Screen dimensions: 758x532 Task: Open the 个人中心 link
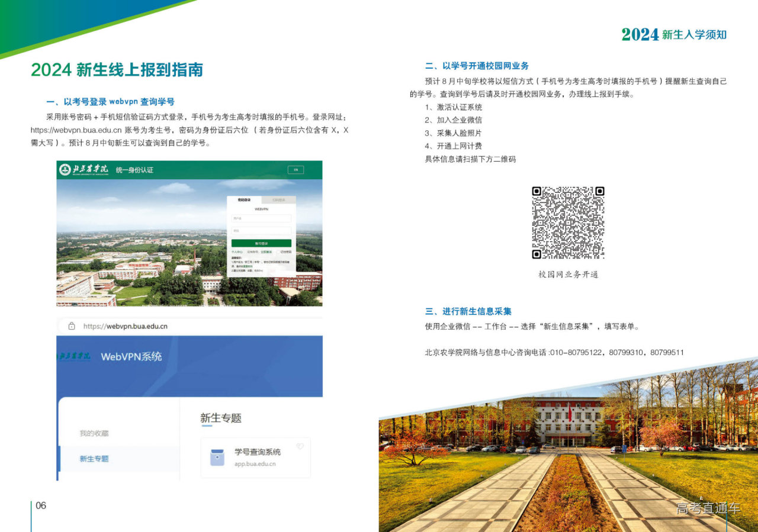[x=237, y=252]
